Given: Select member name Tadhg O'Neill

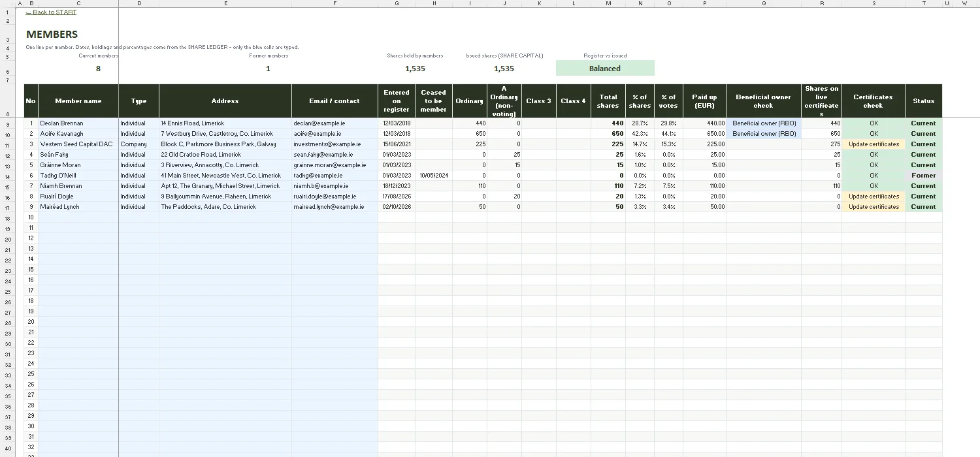Looking at the screenshot, I should 78,176.
